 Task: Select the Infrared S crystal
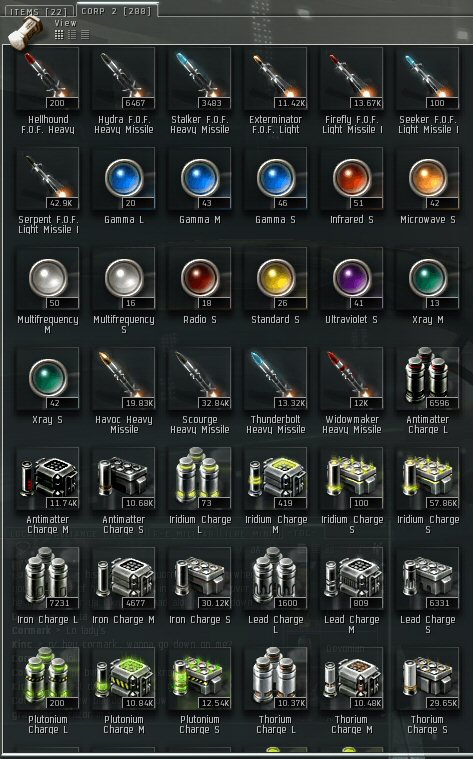point(352,179)
